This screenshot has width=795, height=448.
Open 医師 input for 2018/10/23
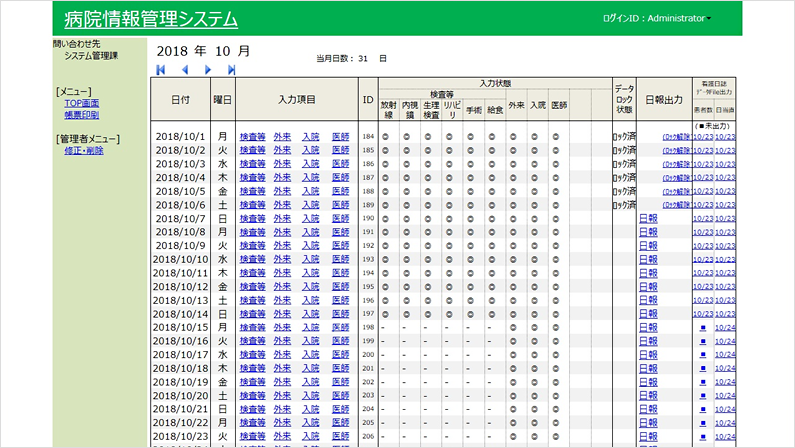pyautogui.click(x=341, y=437)
